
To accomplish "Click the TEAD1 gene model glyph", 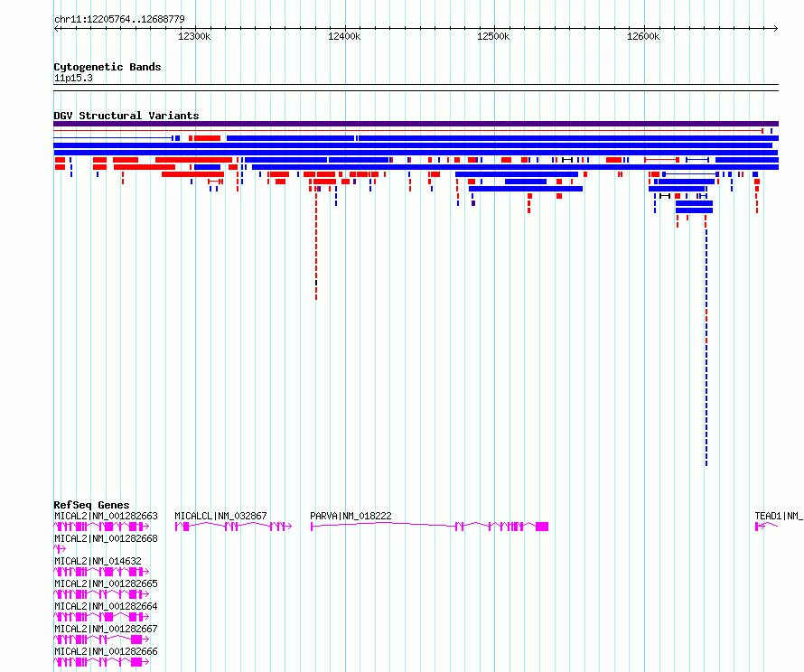I will 766,527.
